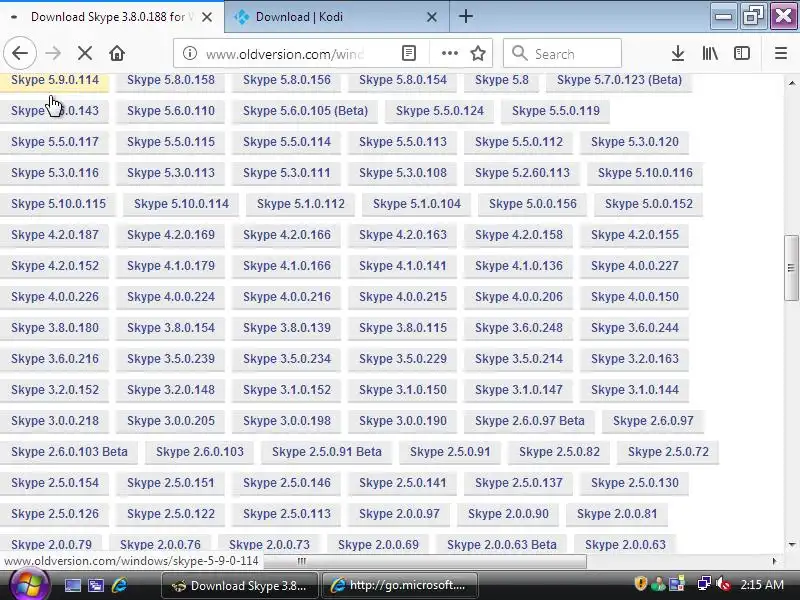Screen dimensions: 800x600
Task: Bookmark this page with the star
Action: pyautogui.click(x=478, y=53)
